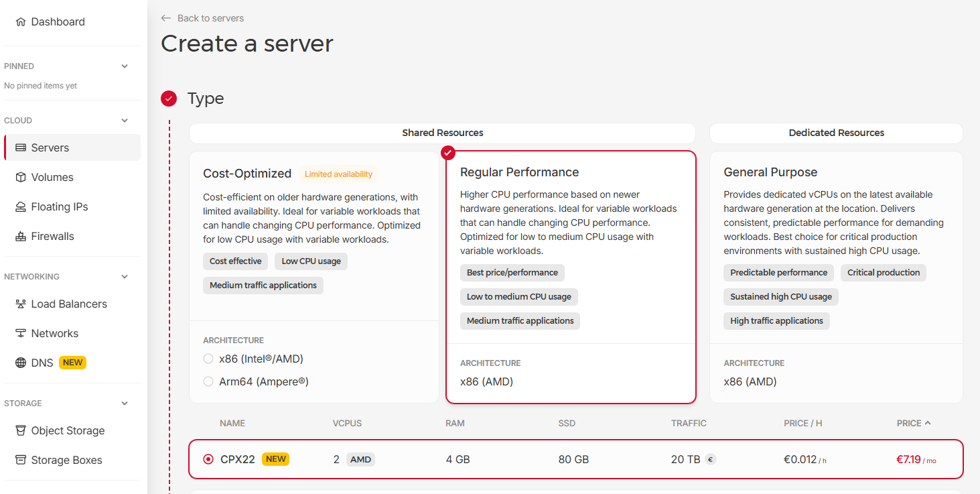
Task: Click the Dashboard home icon
Action: (21, 22)
